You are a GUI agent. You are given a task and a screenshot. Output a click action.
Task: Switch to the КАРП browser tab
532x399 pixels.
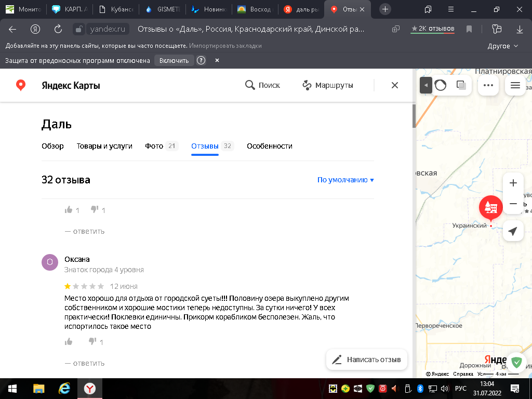click(x=70, y=9)
